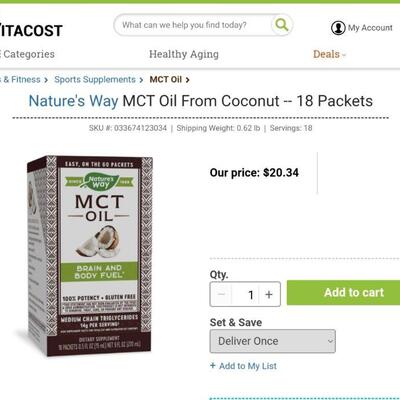Increase quantity with plus button

(x=269, y=294)
